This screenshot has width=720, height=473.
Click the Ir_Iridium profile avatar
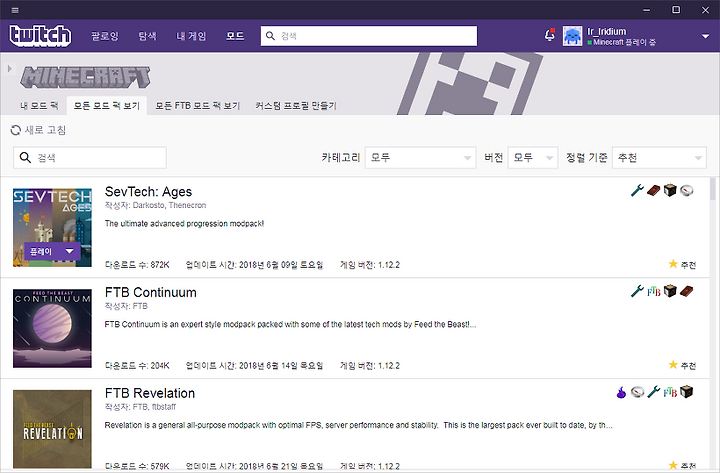tap(573, 36)
